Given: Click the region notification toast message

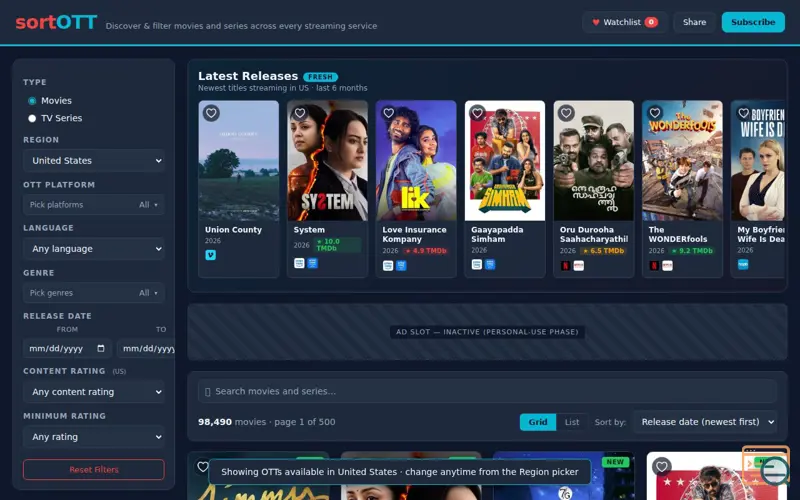Looking at the screenshot, I should (400, 472).
